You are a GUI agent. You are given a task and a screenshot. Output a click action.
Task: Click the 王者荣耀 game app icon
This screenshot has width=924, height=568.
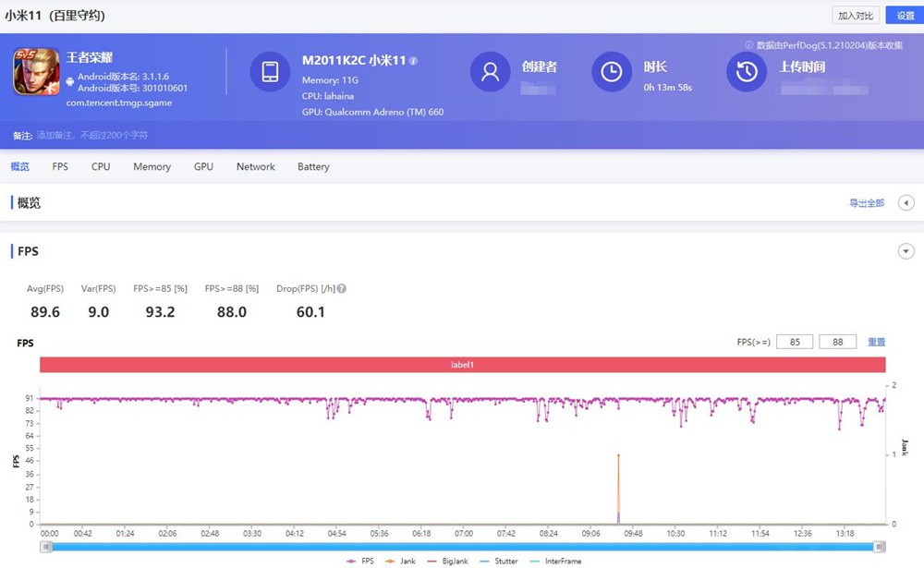(x=37, y=71)
